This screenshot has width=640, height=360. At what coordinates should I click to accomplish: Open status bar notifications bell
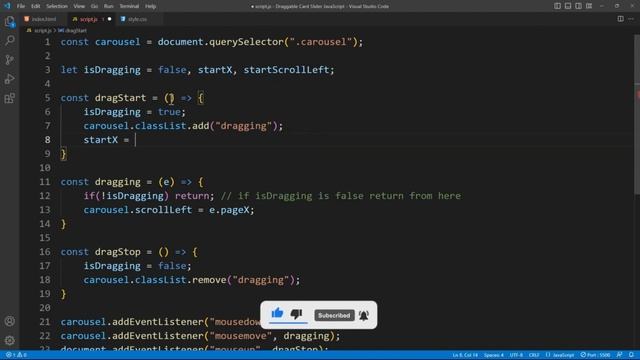pos(631,355)
